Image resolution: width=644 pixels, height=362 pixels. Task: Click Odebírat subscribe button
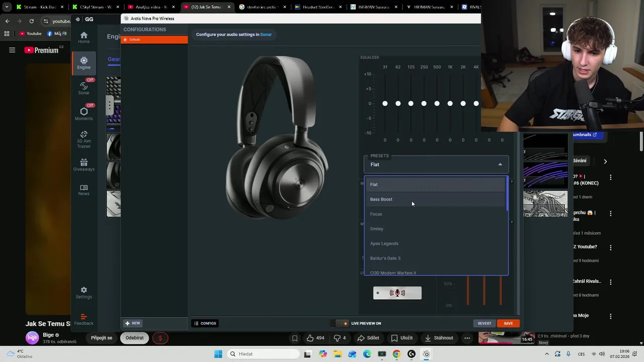134,338
